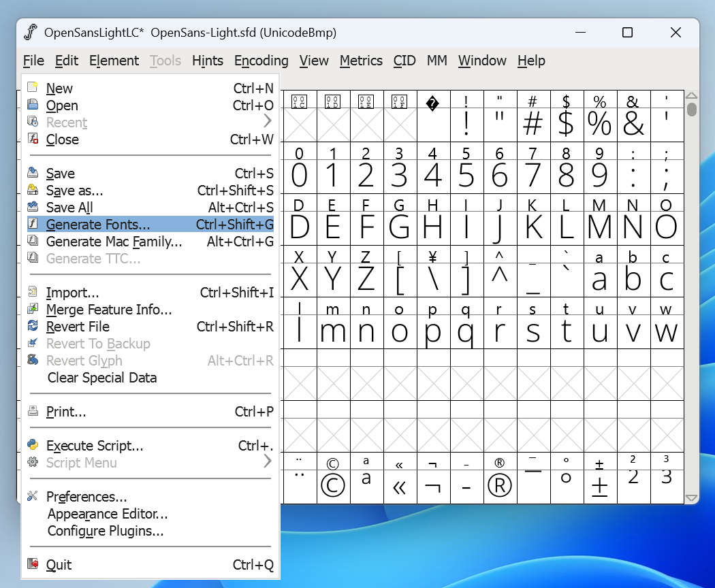This screenshot has height=588, width=715.
Task: Click the Execute Script Python icon
Action: coord(33,445)
